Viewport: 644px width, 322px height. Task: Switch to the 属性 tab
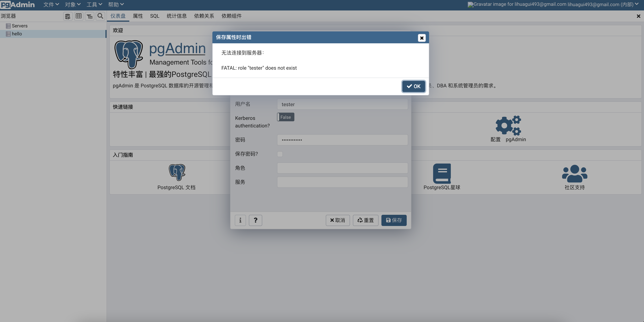click(x=138, y=16)
